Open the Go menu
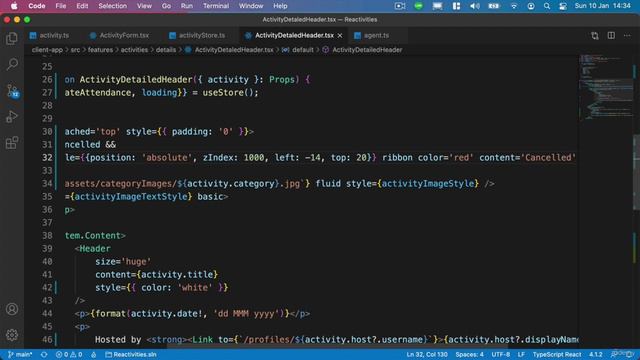640x360 pixels. [x=166, y=6]
